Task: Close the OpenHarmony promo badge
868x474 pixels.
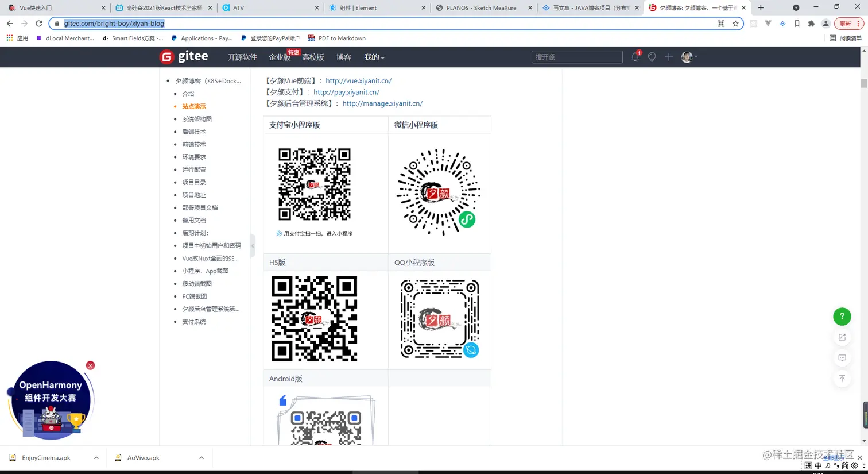Action: tap(90, 365)
